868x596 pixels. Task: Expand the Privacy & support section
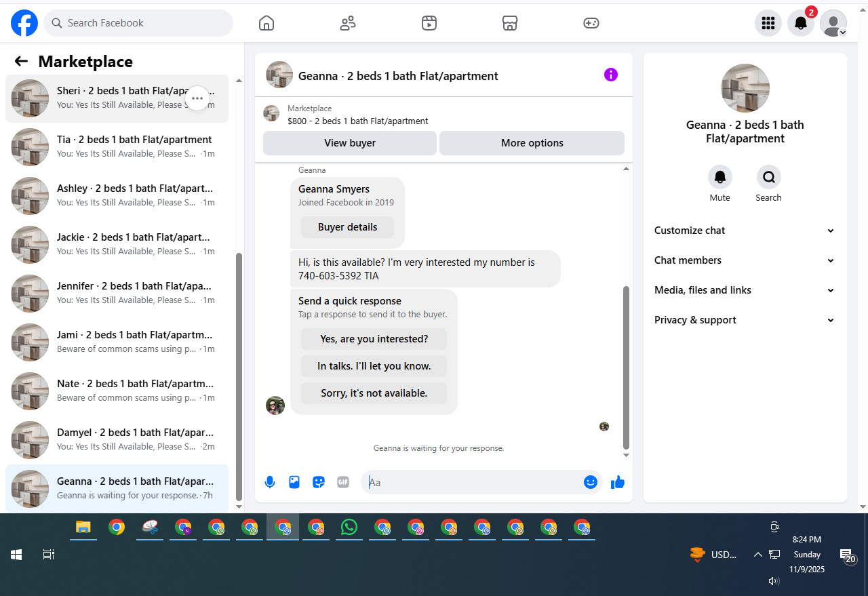tap(745, 320)
